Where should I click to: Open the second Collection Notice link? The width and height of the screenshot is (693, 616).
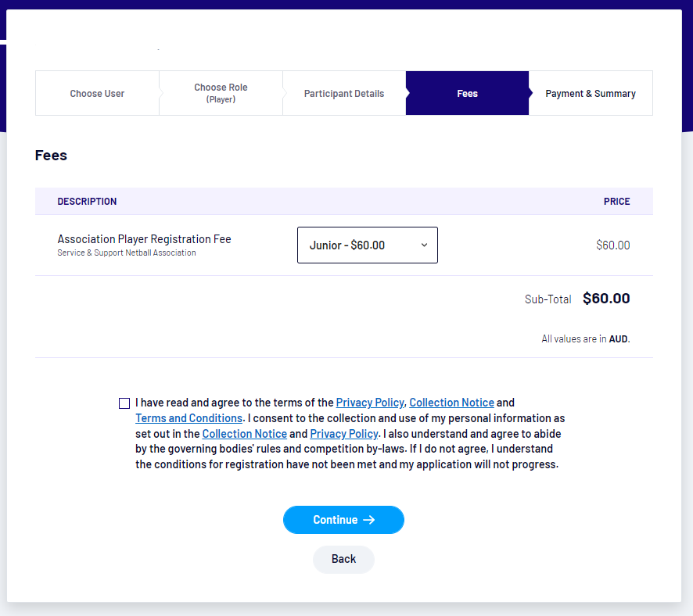(x=244, y=434)
